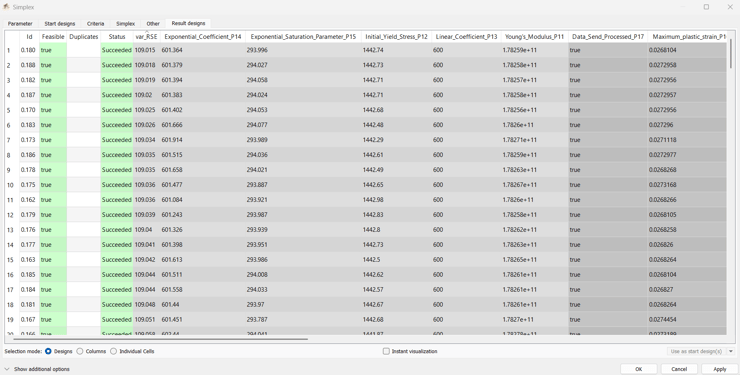Click the Cancel button

[679, 369]
